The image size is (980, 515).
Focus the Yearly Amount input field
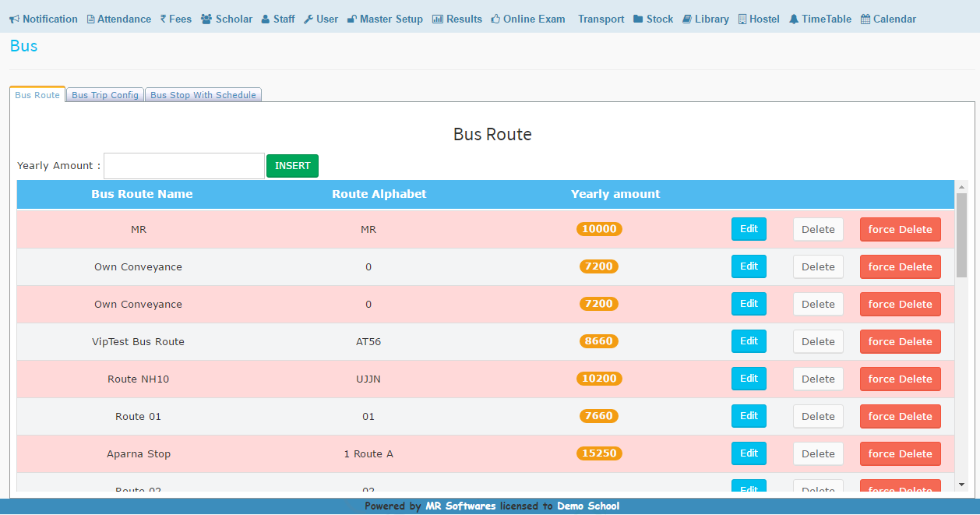[x=184, y=166]
